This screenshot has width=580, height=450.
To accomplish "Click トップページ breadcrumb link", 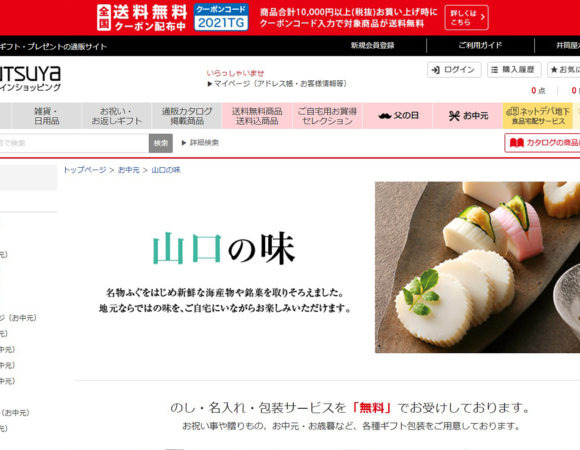I will 85,170.
